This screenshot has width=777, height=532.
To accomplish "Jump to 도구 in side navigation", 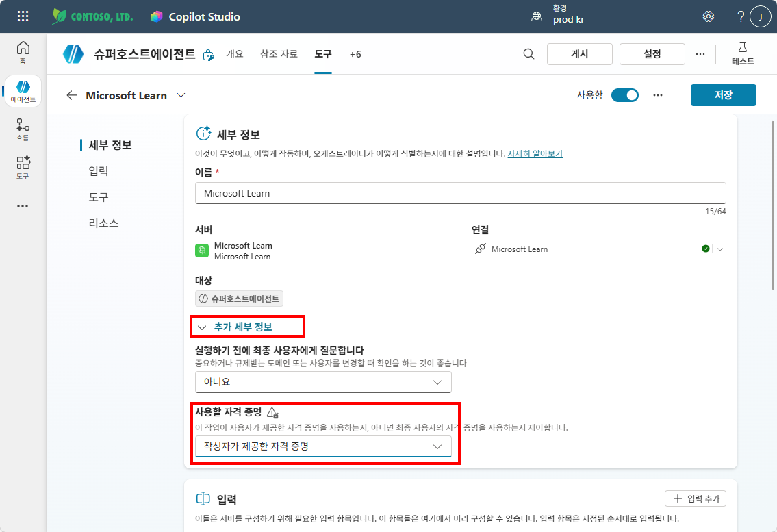I will (x=98, y=197).
